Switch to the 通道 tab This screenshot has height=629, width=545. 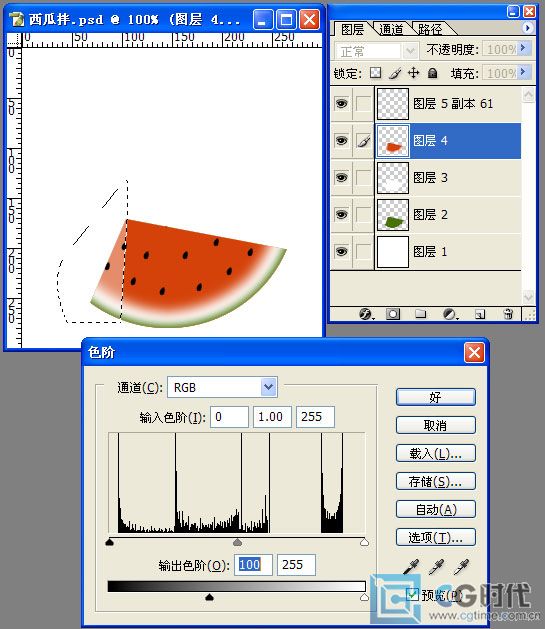click(x=391, y=29)
